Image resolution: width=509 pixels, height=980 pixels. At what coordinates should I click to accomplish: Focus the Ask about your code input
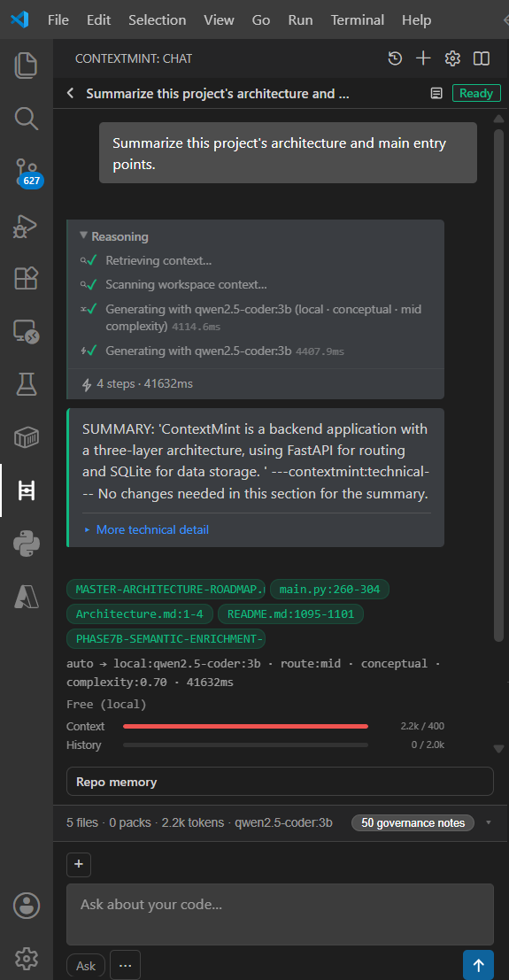click(x=280, y=914)
